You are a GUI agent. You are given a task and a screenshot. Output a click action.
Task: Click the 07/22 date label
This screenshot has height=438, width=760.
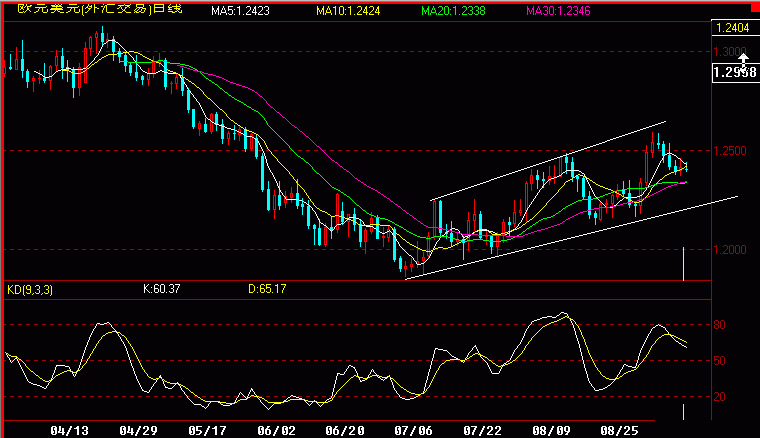(x=482, y=430)
